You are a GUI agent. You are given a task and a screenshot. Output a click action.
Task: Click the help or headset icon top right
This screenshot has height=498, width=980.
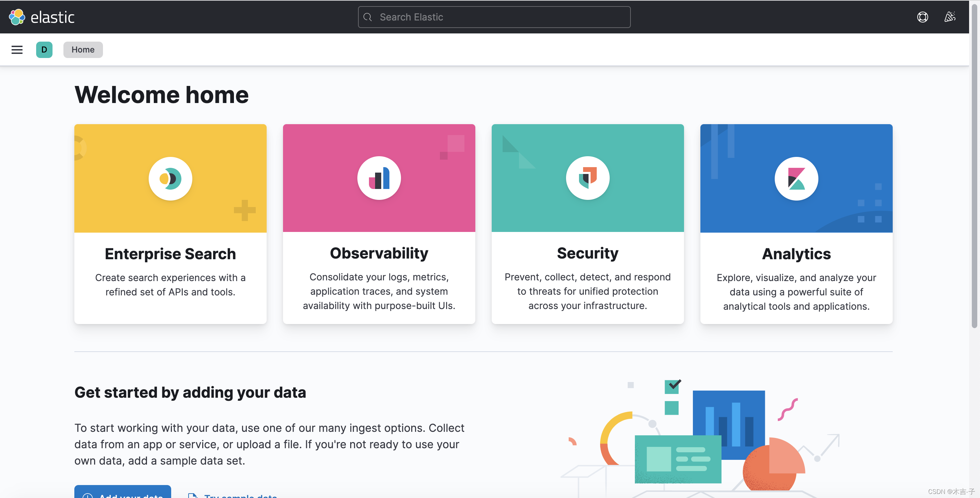point(922,16)
